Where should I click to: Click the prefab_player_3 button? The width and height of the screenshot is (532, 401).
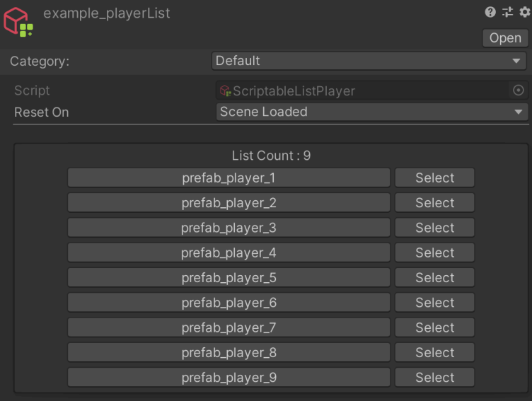229,228
